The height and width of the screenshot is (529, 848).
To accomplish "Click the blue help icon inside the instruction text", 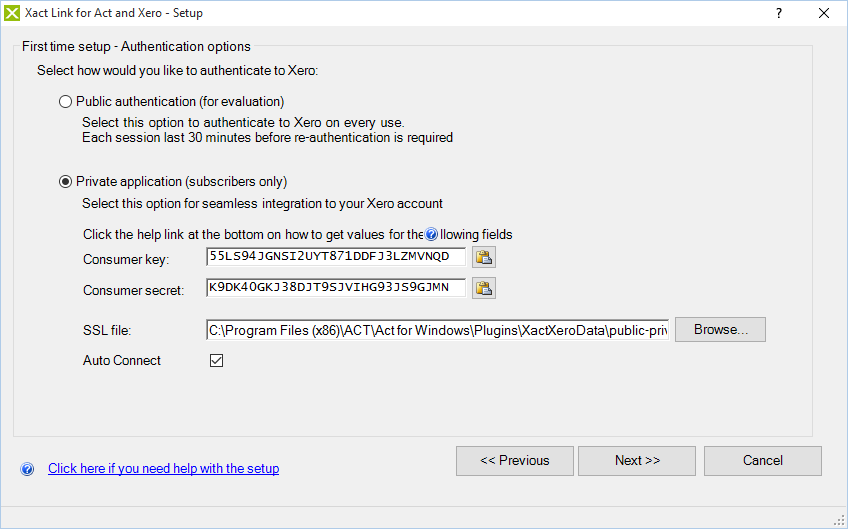I will click(x=431, y=235).
